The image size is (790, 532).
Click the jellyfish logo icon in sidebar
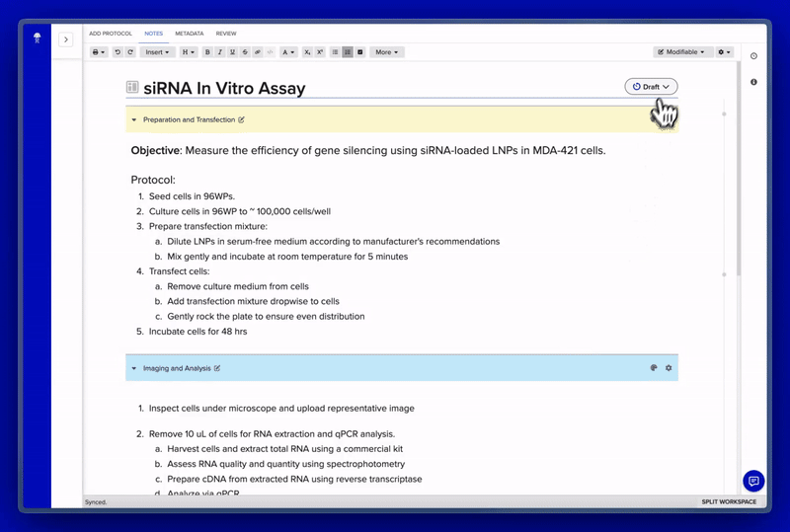click(x=37, y=38)
